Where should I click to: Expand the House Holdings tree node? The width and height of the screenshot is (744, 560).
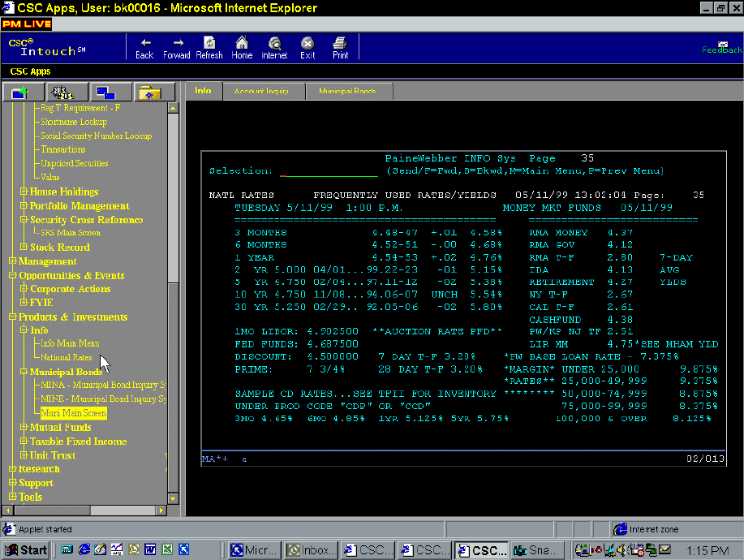click(24, 192)
